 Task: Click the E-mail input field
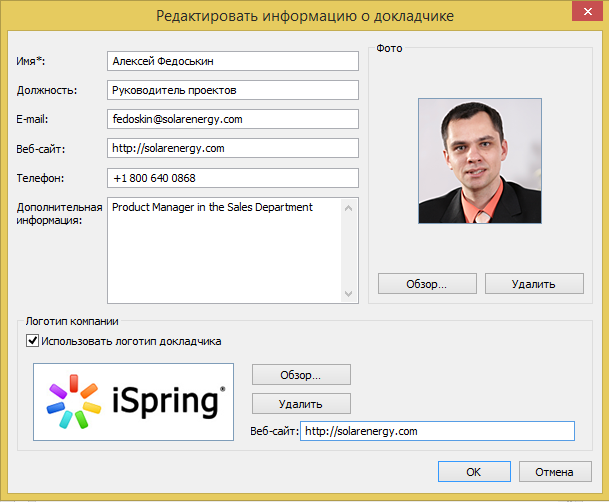(x=233, y=119)
